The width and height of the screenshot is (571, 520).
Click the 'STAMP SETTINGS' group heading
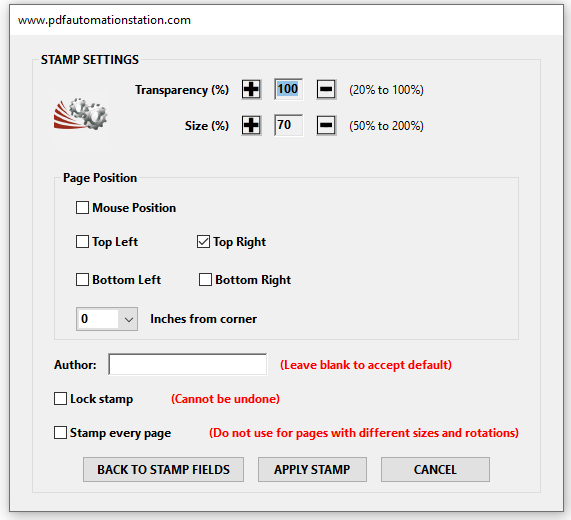click(x=90, y=59)
